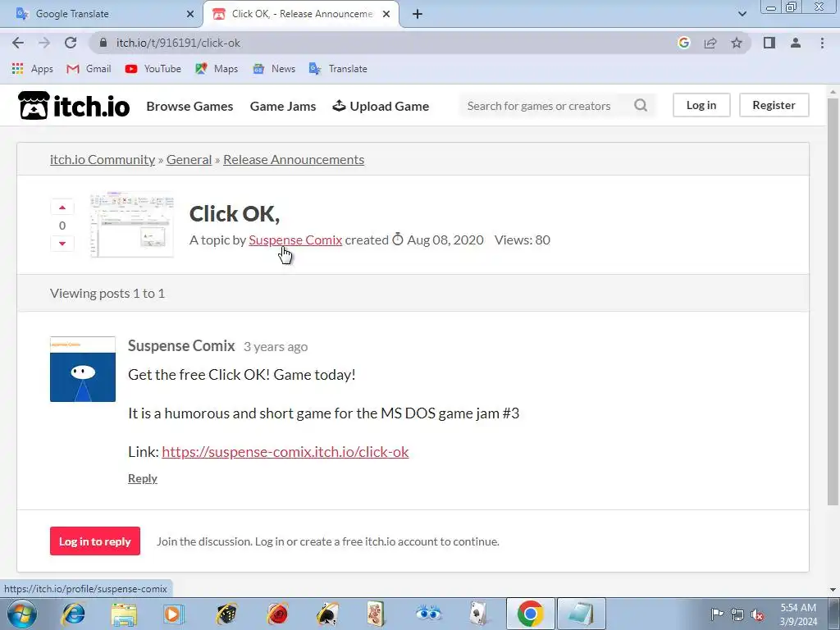Open the topic screenshot thumbnail
The image size is (840, 630).
point(132,225)
